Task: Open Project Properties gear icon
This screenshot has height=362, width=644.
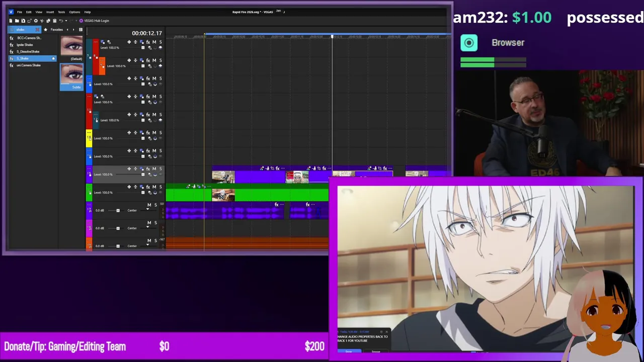Action: click(36, 21)
